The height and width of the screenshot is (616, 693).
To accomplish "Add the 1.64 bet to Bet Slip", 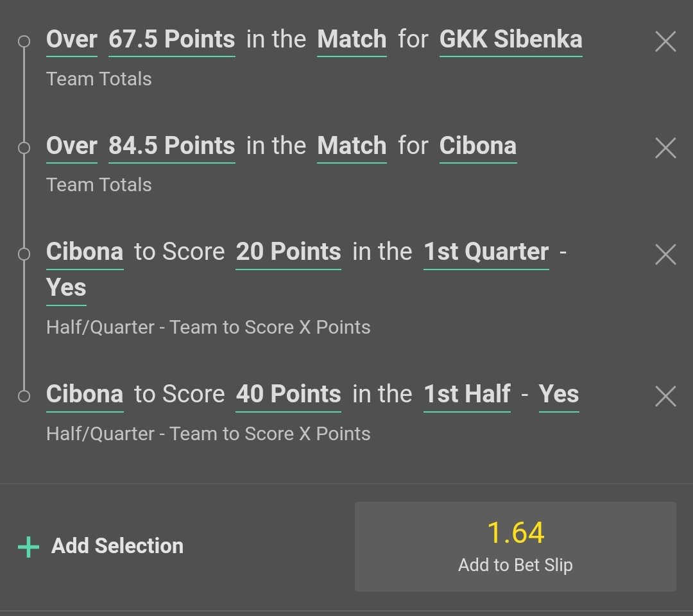I will [x=515, y=546].
